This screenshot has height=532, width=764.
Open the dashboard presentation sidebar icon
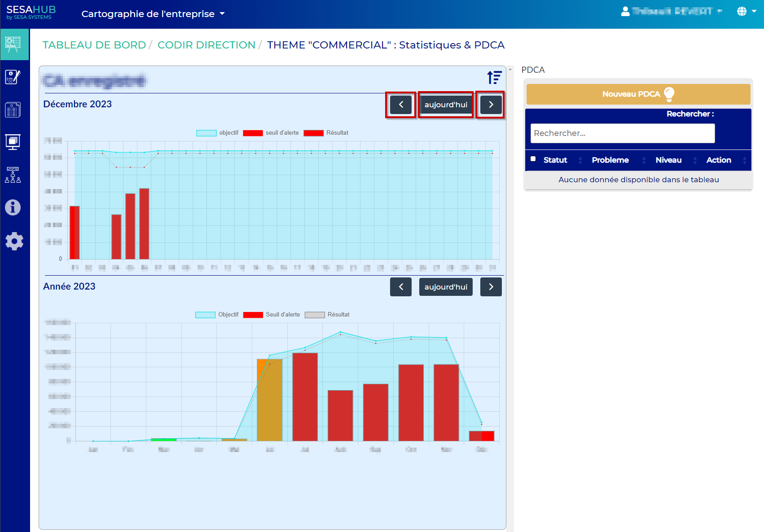[13, 44]
